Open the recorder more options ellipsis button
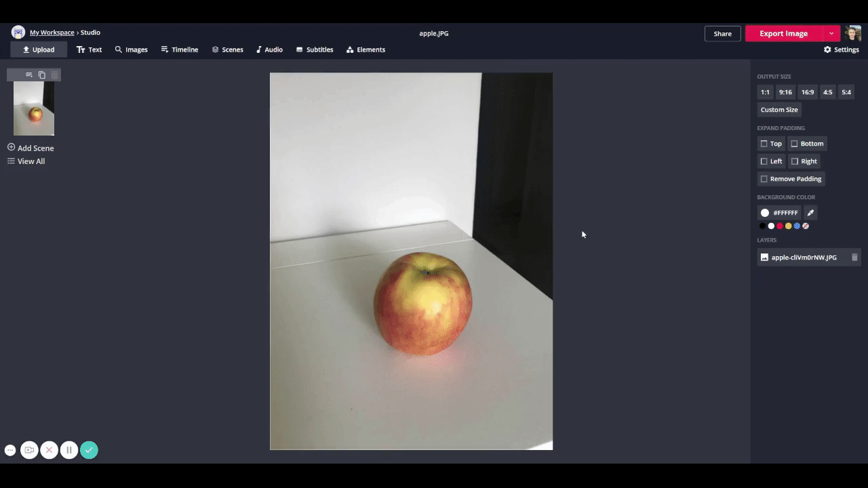The image size is (868, 488). 10,450
